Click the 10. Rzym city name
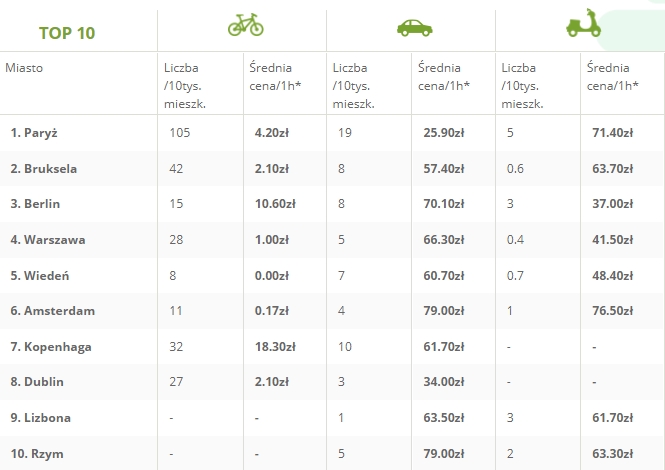Image resolution: width=665 pixels, height=470 pixels. point(37,453)
